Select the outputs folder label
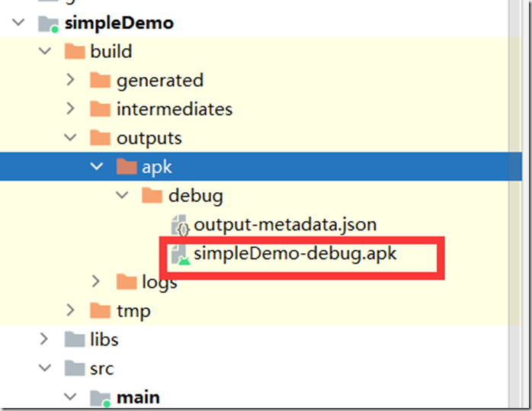The image size is (532, 411). [x=149, y=138]
